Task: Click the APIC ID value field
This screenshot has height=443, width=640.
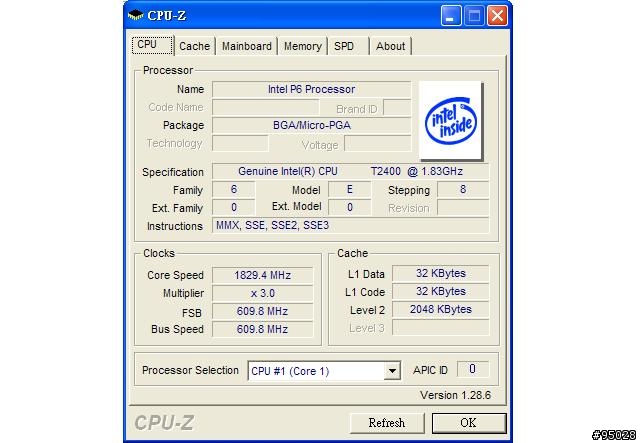Action: [x=473, y=370]
